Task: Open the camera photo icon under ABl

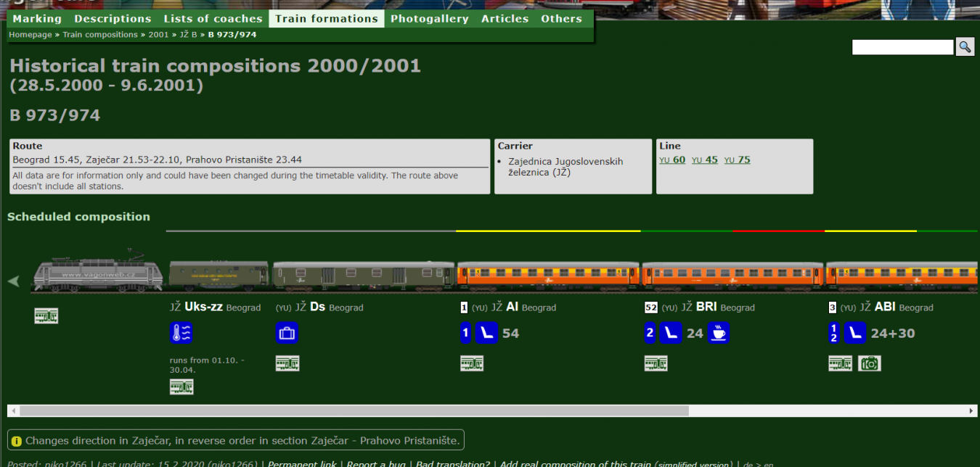Action: (x=869, y=363)
